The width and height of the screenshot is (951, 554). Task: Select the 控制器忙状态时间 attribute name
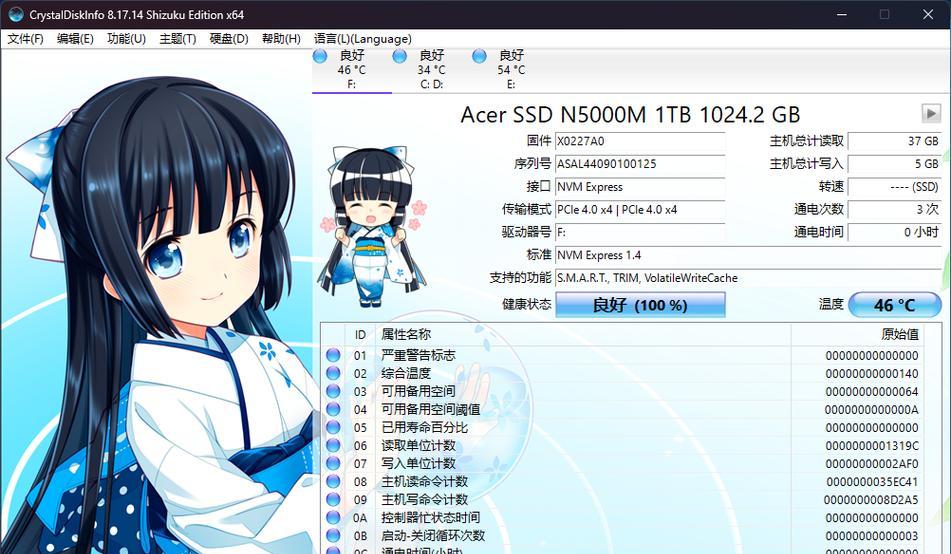431,518
